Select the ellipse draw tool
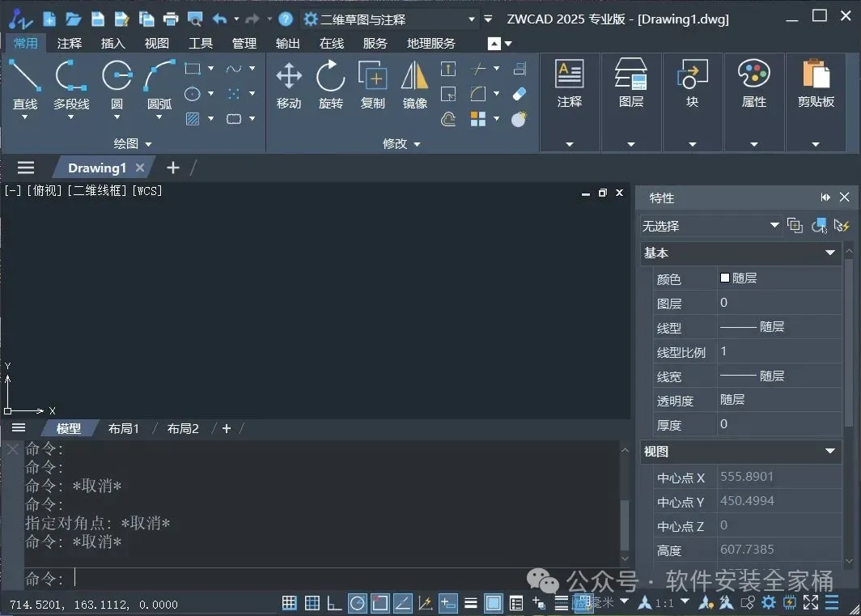Viewport: 861px width, 616px height. (x=193, y=94)
